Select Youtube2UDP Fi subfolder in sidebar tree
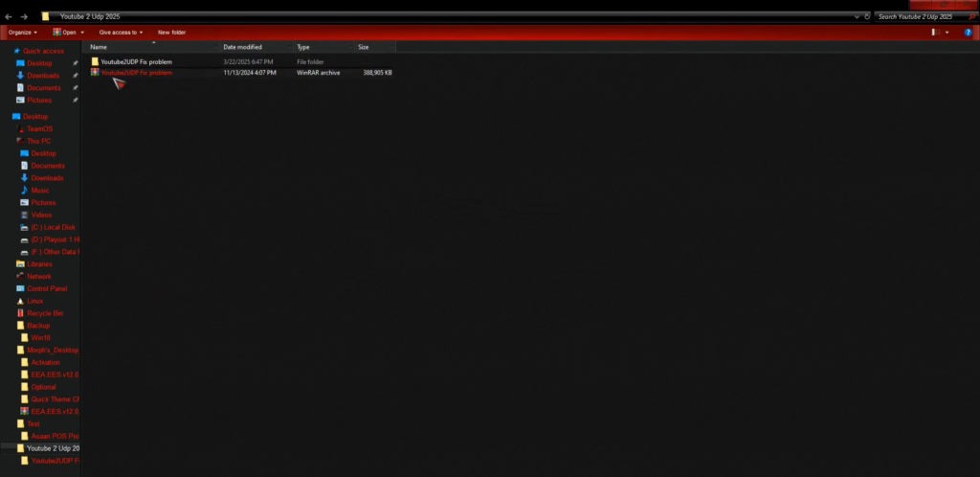980x477 pixels. coord(55,461)
